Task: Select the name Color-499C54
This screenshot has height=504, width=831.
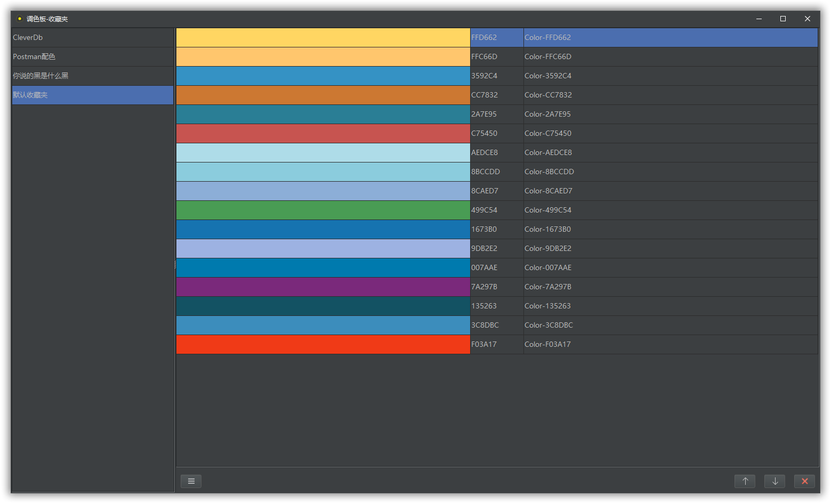Action: (x=671, y=210)
